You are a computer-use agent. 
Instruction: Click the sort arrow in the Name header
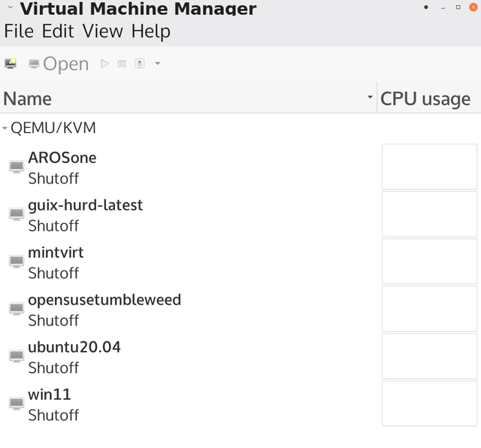coord(370,97)
